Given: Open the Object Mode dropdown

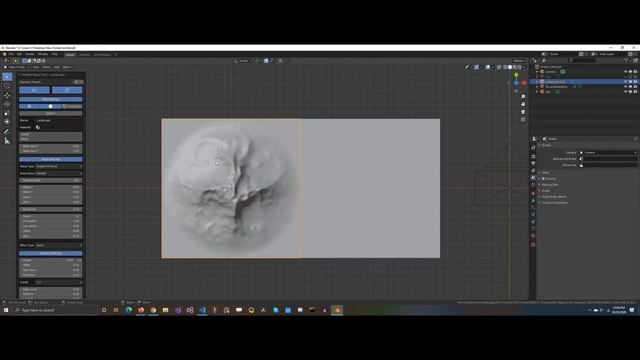Looking at the screenshot, I should pos(17,67).
